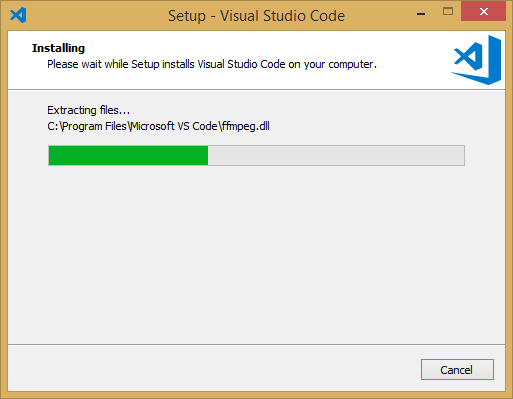
Task: Click the green filled part of progress bar
Action: tap(128, 155)
